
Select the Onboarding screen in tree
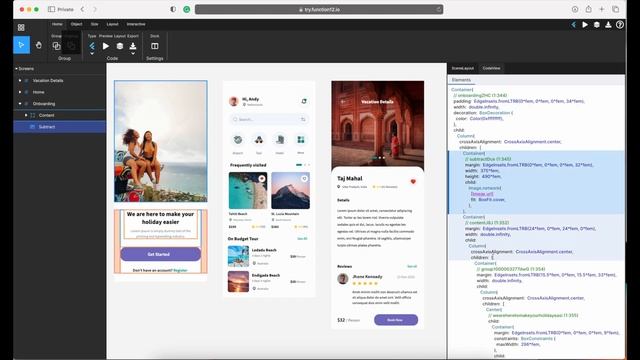pos(44,104)
